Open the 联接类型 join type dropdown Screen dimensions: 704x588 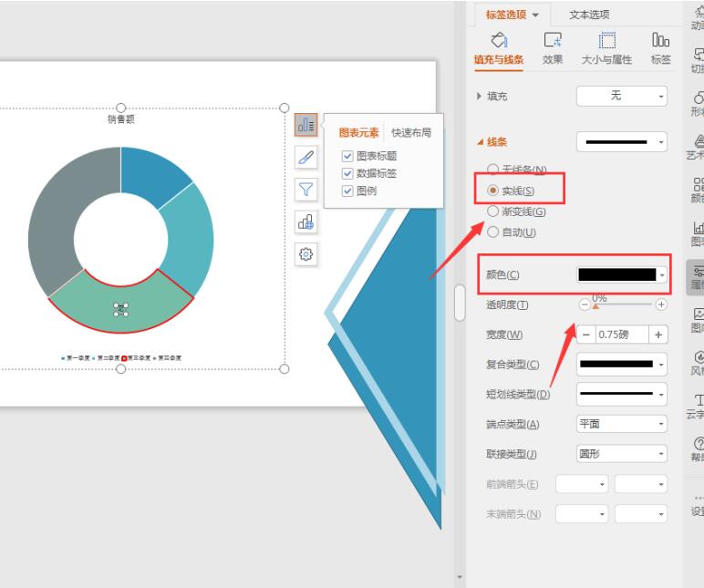(x=622, y=454)
